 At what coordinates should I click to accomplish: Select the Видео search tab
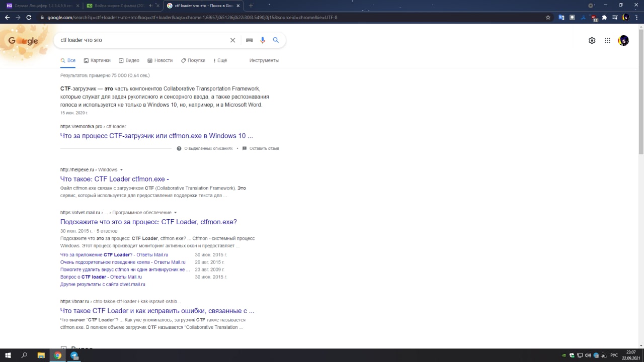point(129,60)
